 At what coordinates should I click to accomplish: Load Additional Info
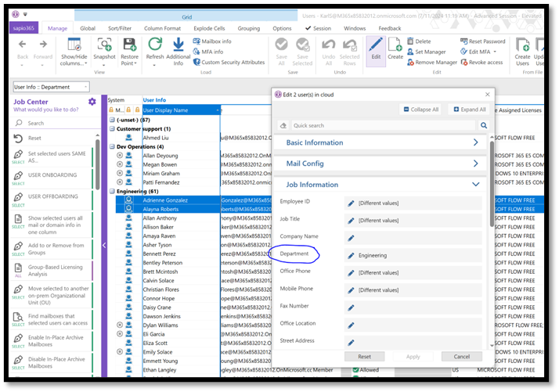point(179,52)
